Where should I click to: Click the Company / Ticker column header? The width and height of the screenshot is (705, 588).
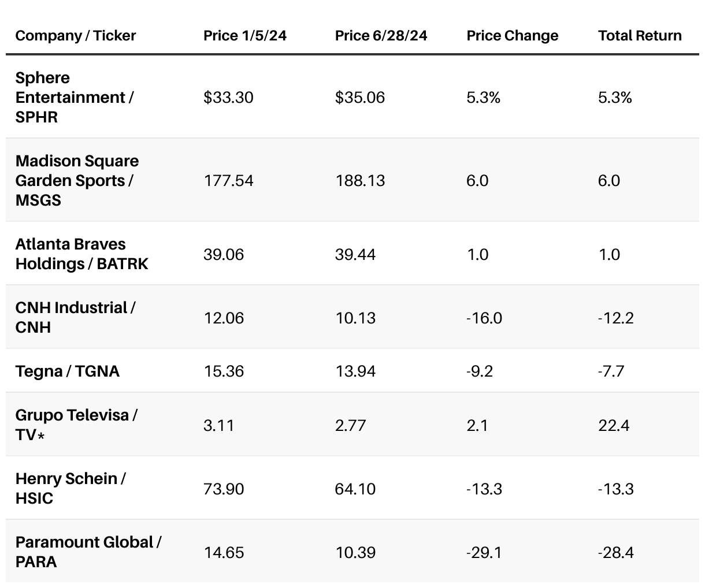click(x=75, y=36)
